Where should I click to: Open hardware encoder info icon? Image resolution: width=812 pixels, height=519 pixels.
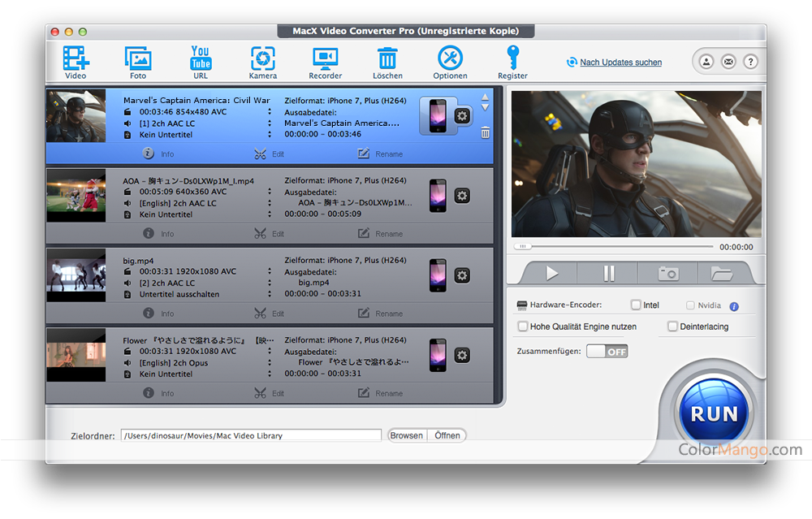click(x=734, y=306)
